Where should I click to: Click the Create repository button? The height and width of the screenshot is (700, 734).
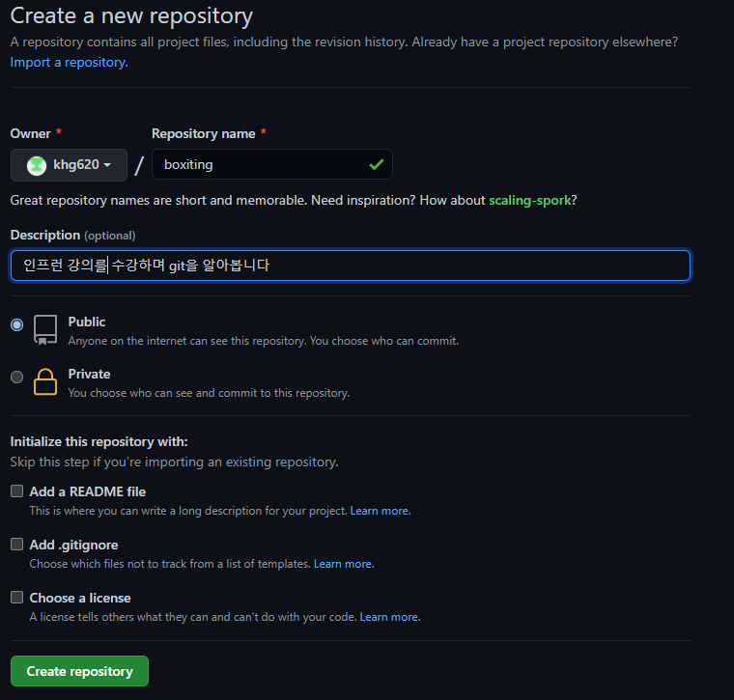[79, 671]
